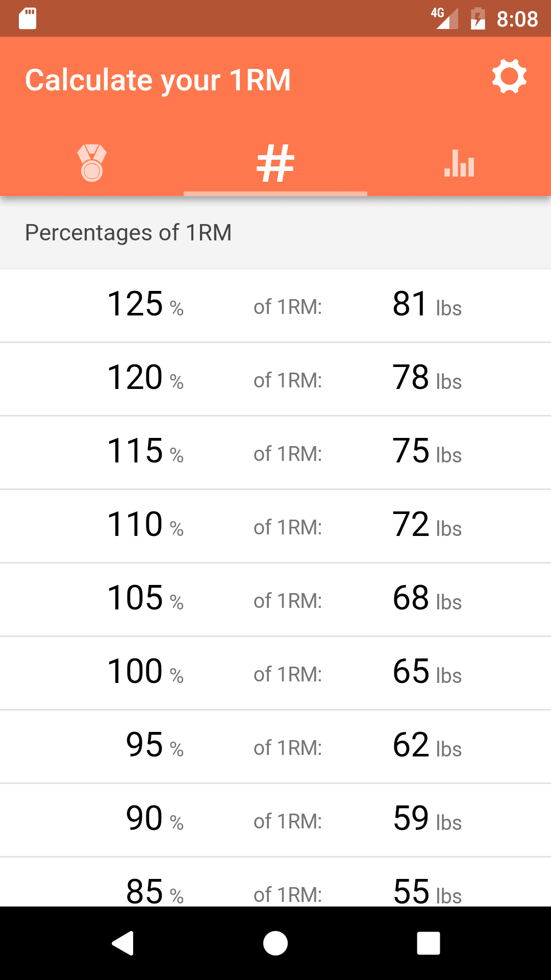This screenshot has height=980, width=551.
Task: Tap the 105 % of 1RM row
Action: pos(275,600)
